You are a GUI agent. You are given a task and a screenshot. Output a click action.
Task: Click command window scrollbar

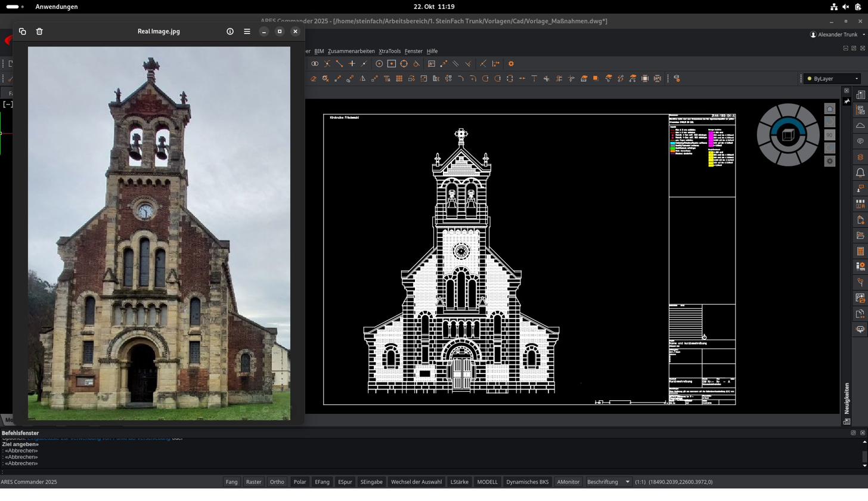pos(864,456)
